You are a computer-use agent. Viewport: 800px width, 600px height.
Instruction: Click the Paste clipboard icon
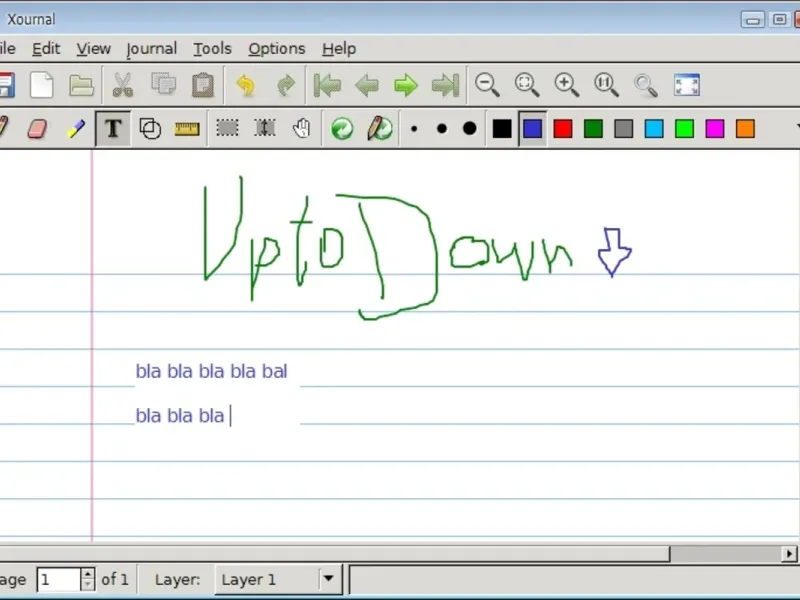tap(203, 85)
